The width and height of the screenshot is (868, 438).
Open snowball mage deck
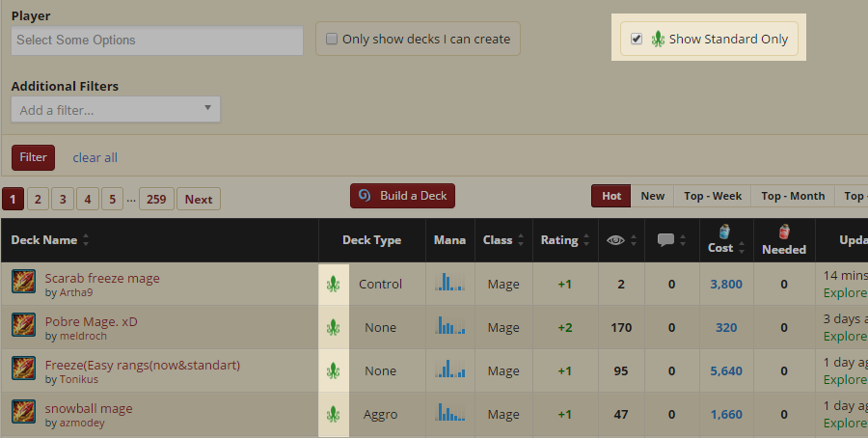click(x=89, y=408)
